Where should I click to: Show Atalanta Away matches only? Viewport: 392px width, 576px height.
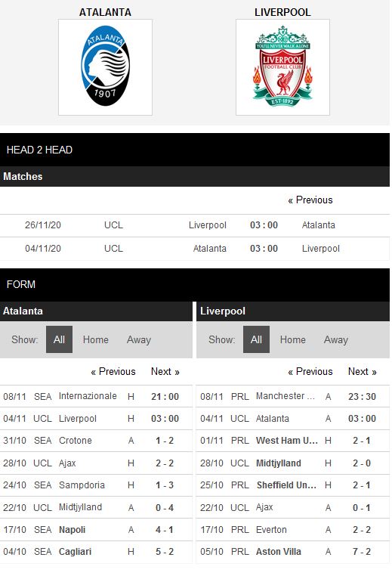(x=139, y=339)
